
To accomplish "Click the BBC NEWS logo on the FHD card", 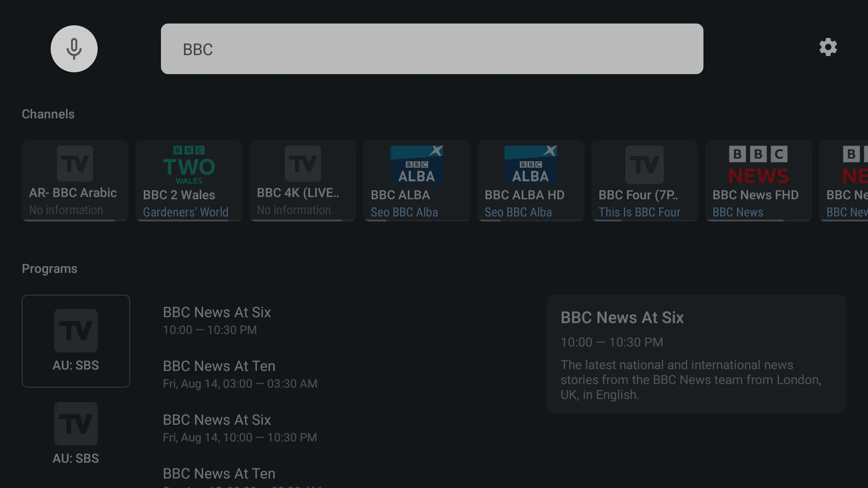I will [x=759, y=165].
